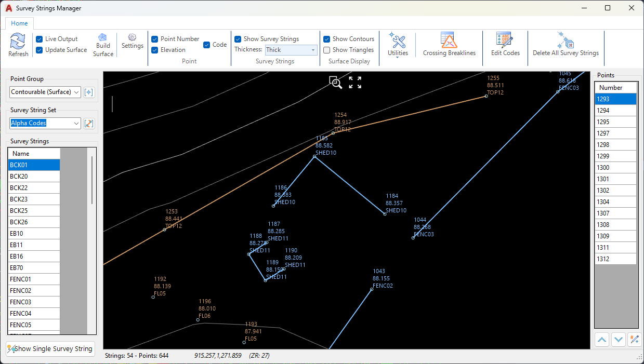Screen dimensions: 644x364
Task: Select point number 1300
Action: click(x=616, y=168)
